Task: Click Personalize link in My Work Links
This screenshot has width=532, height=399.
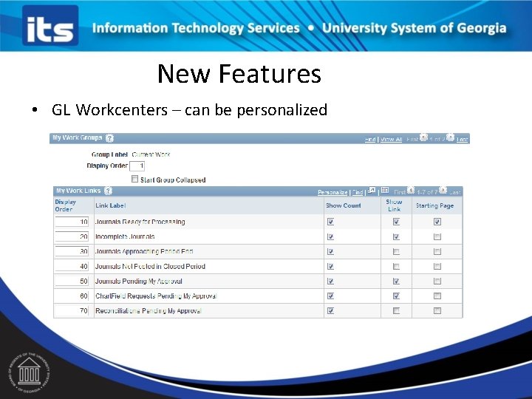Action: click(332, 192)
